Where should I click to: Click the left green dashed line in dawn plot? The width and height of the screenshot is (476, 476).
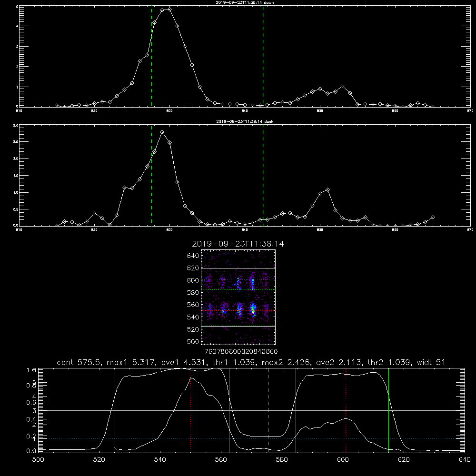click(151, 56)
